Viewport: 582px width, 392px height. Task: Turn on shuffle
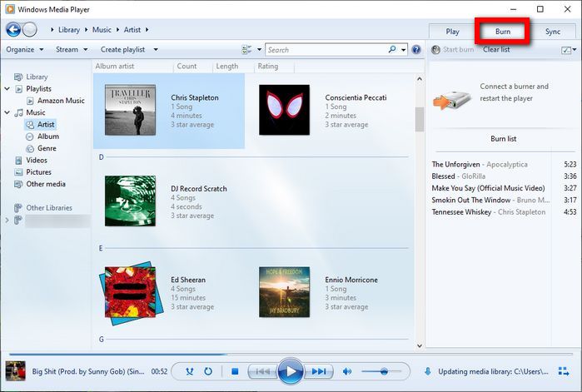click(x=190, y=371)
